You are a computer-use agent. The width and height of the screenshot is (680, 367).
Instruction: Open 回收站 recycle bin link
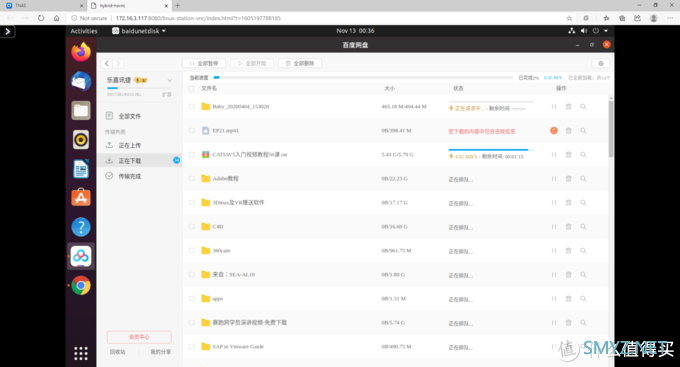pyautogui.click(x=118, y=352)
